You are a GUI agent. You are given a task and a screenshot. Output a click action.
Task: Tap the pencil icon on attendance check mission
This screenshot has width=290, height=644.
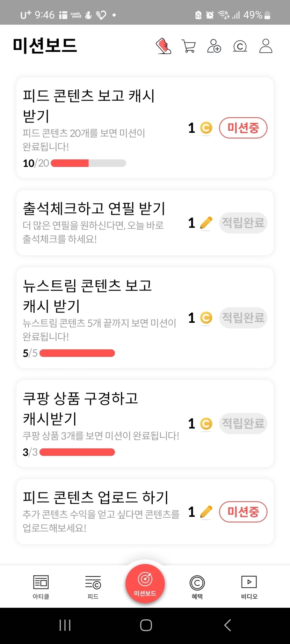206,223
